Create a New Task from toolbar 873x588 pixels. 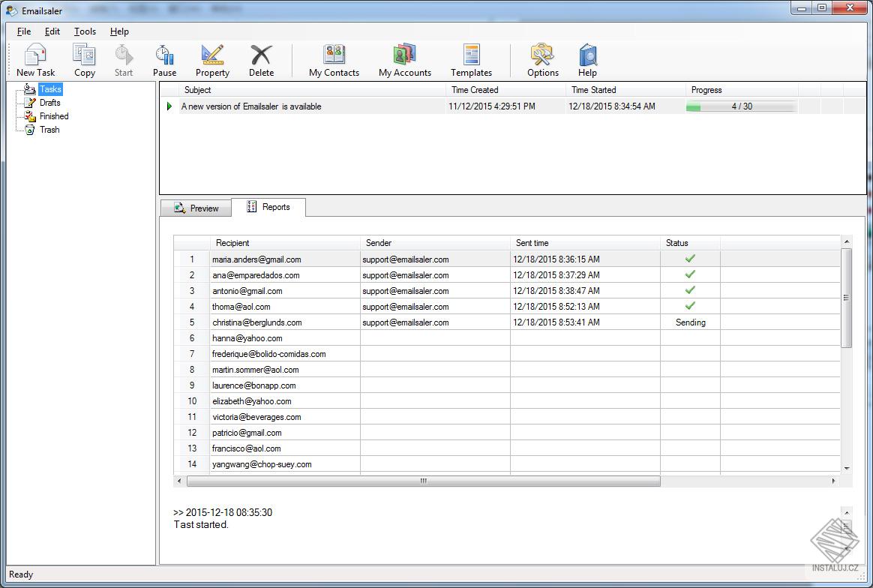click(35, 60)
